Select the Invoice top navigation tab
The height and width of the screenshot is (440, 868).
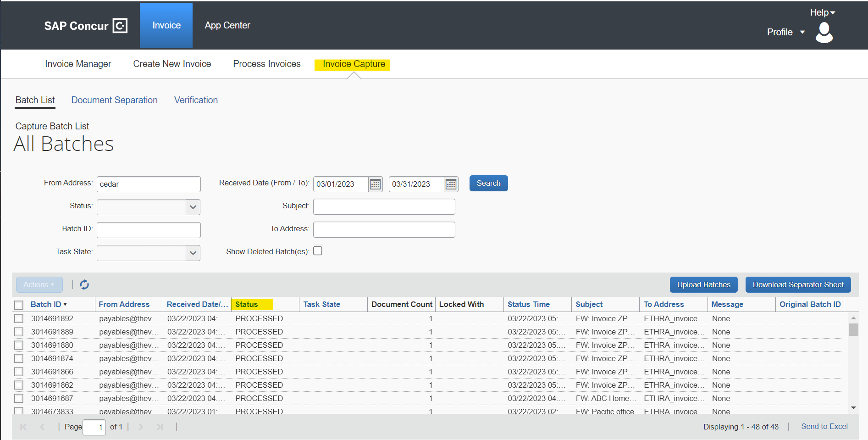pyautogui.click(x=166, y=26)
